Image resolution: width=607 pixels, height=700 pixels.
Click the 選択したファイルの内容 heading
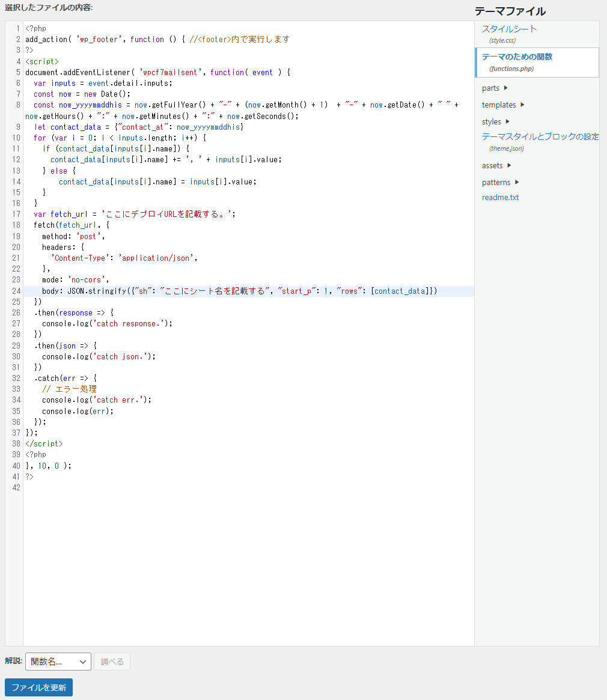click(49, 8)
